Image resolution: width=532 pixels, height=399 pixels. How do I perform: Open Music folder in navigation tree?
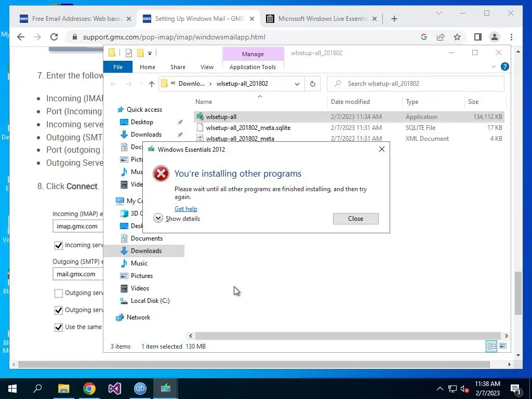tap(139, 263)
